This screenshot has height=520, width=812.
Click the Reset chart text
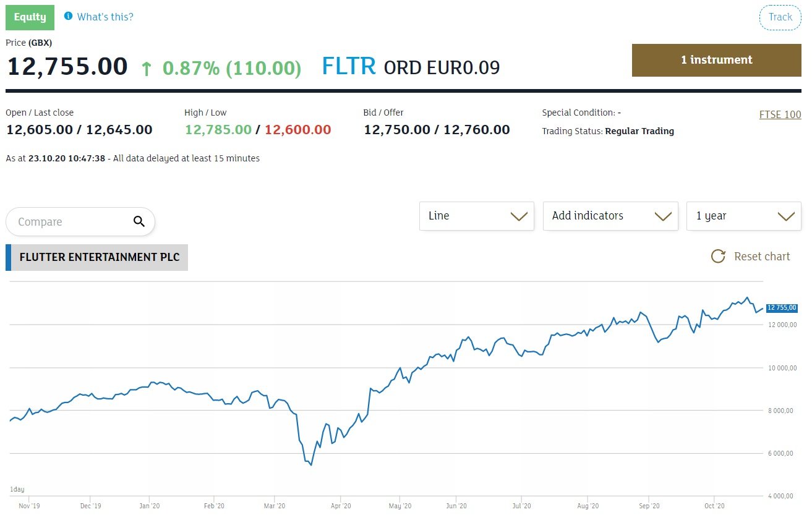[x=762, y=257]
